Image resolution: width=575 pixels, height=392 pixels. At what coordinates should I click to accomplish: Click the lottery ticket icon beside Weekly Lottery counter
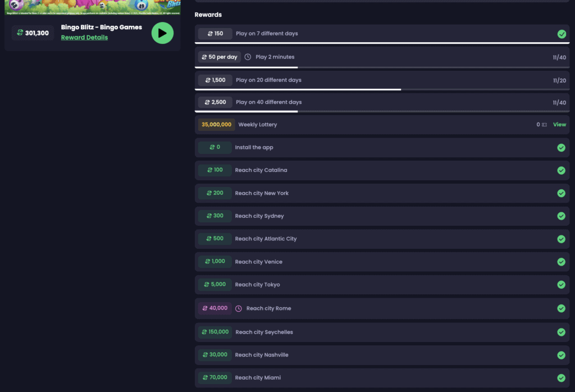click(545, 124)
